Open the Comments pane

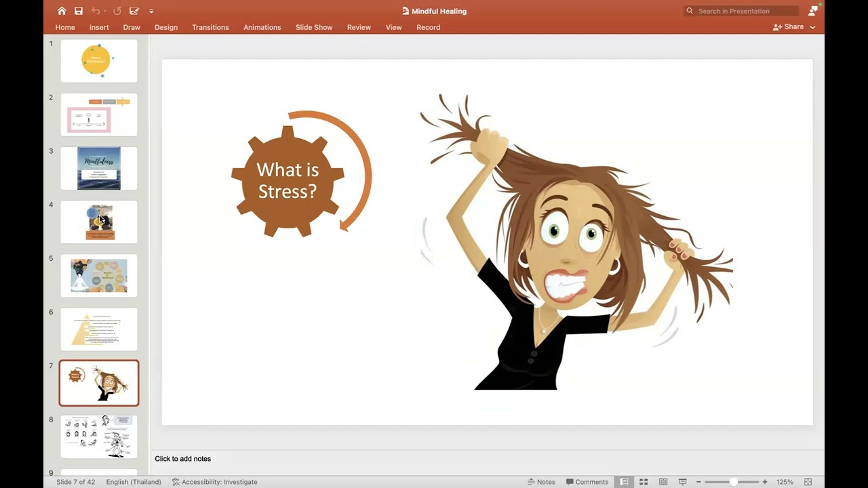pos(587,482)
